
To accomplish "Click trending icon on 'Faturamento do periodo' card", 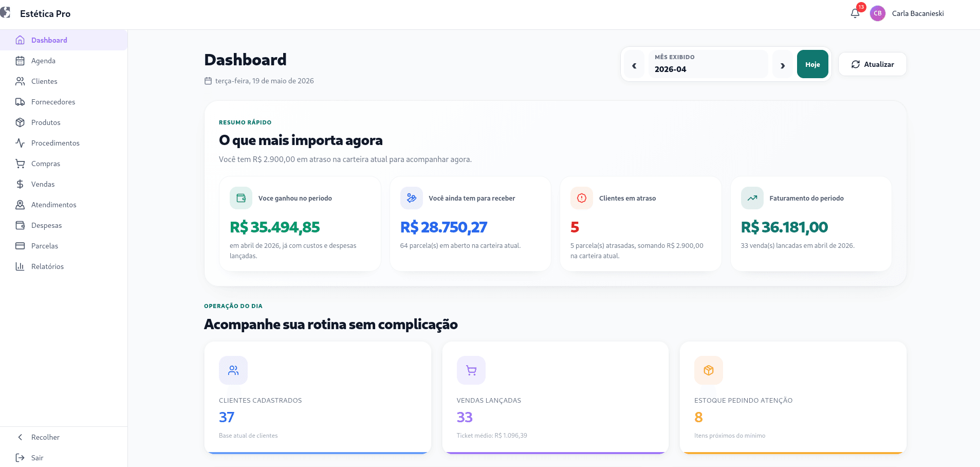I will coord(752,198).
